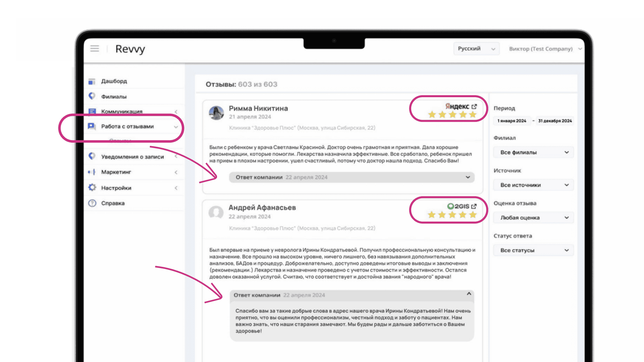Image resolution: width=644 pixels, height=362 pixels.
Task: Click the Отзывы: 603 из 603 header
Action: pyautogui.click(x=241, y=84)
